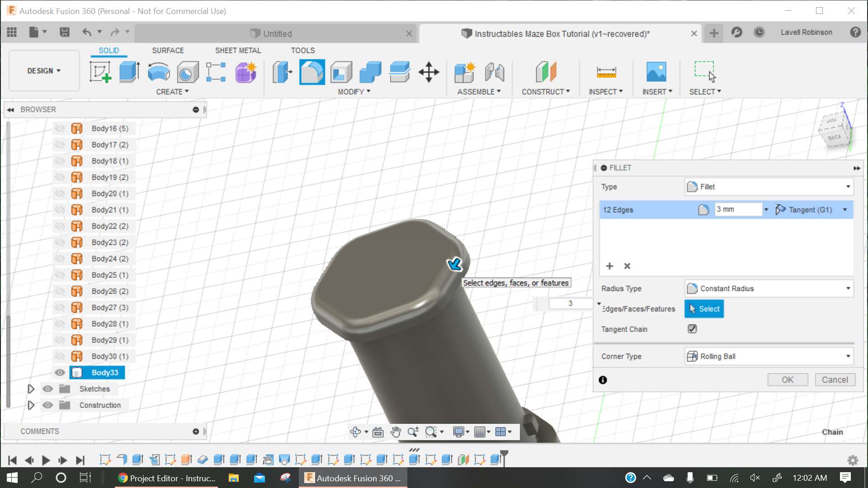This screenshot has height=488, width=868.
Task: Select the Press Pull tool
Action: click(283, 72)
